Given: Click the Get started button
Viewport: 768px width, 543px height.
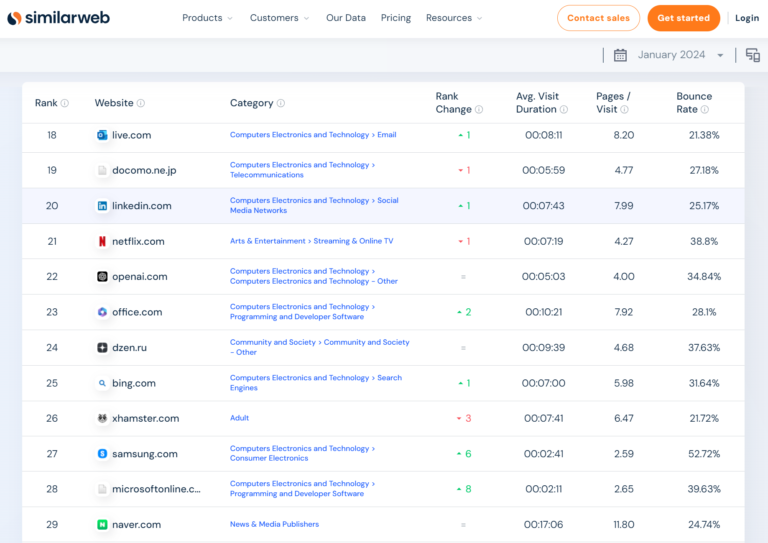Looking at the screenshot, I should pyautogui.click(x=683, y=18).
